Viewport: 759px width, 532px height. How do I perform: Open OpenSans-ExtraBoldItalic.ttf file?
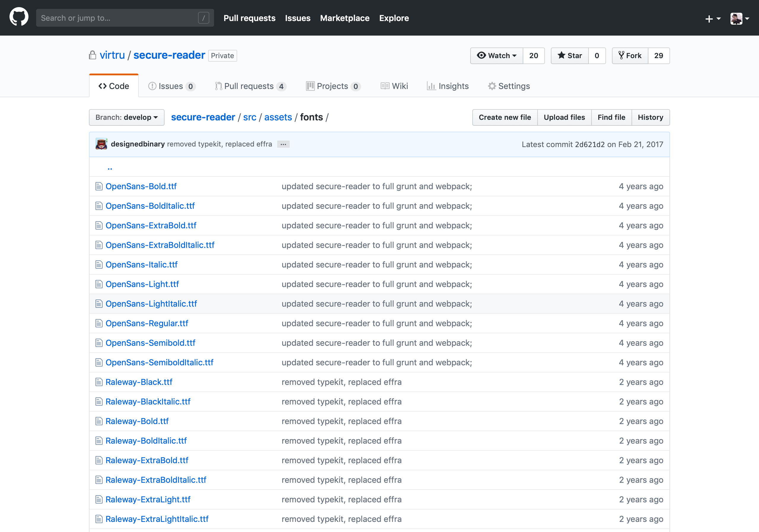coord(160,245)
